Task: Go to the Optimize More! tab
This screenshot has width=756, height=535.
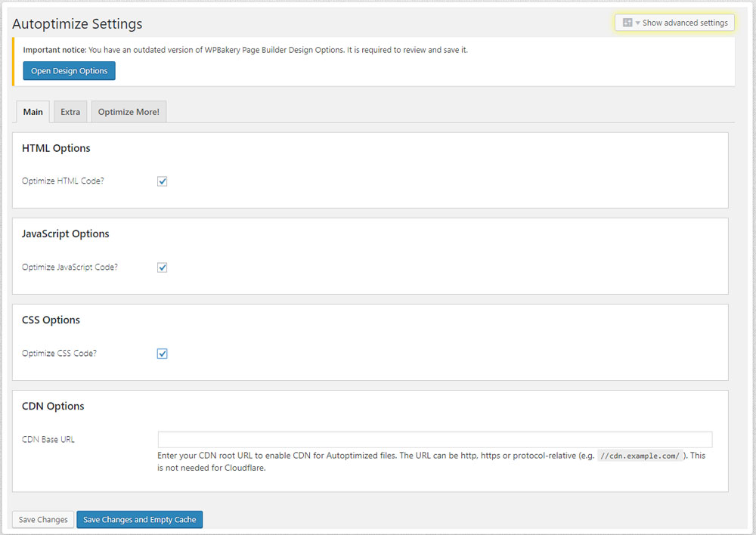Action: click(129, 112)
